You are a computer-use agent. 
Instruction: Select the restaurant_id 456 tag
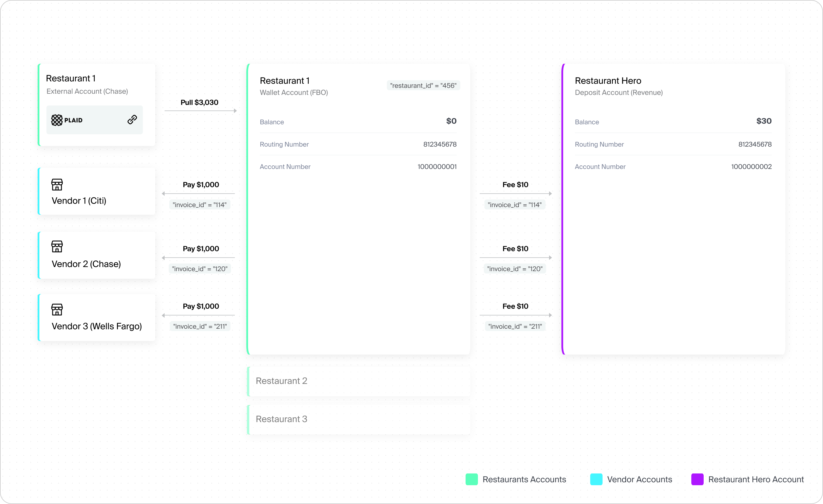[x=423, y=85]
